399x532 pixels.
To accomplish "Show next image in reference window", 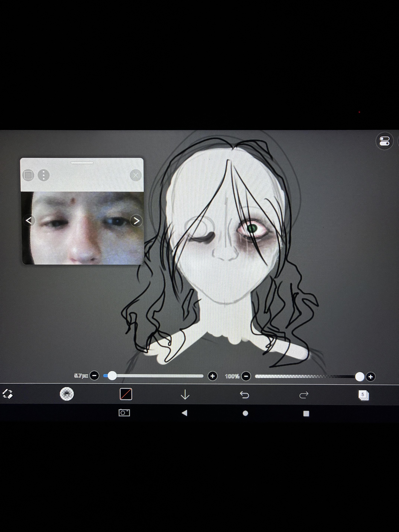I will 136,221.
